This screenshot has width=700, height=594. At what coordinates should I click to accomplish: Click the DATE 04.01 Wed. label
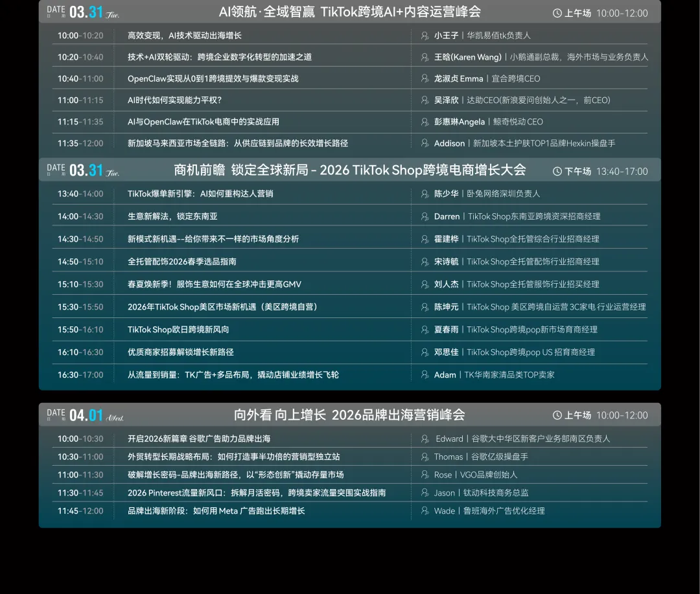tap(86, 415)
